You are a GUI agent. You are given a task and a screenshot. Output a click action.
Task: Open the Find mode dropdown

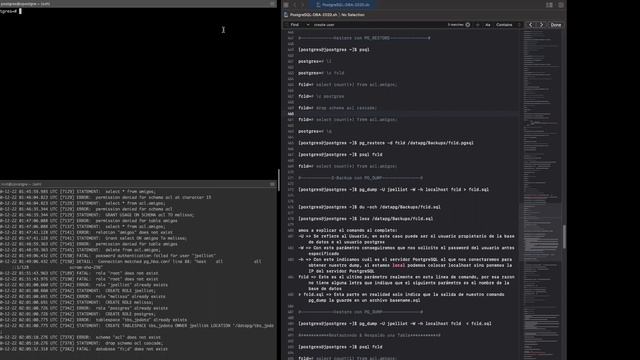tap(299, 25)
